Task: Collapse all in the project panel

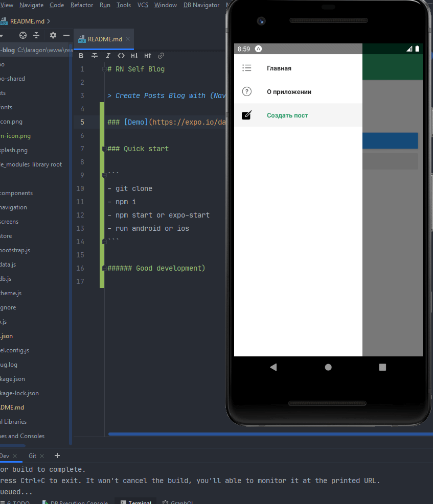Action: pyautogui.click(x=36, y=35)
